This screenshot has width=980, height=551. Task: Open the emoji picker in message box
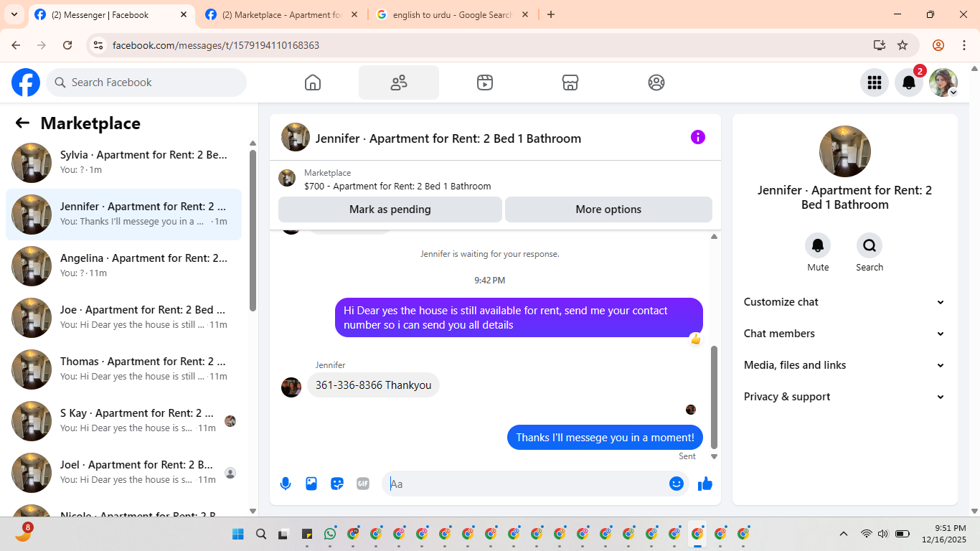point(677,484)
